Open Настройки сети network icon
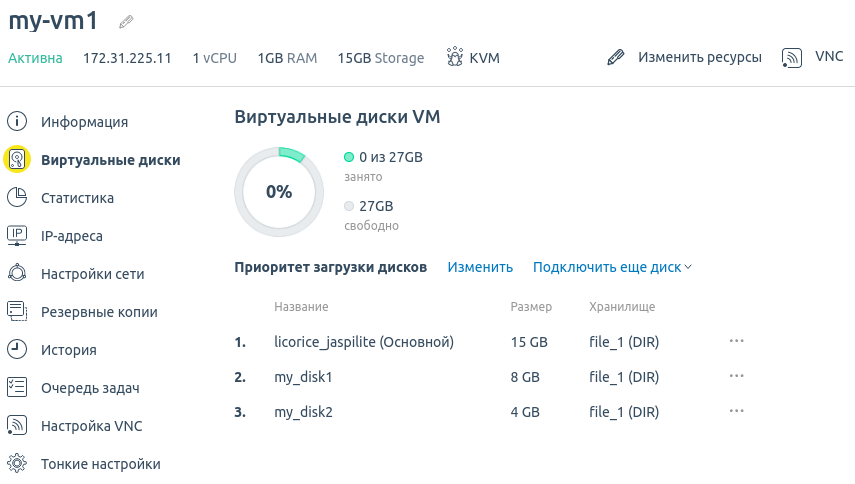The width and height of the screenshot is (855, 484). [x=17, y=273]
